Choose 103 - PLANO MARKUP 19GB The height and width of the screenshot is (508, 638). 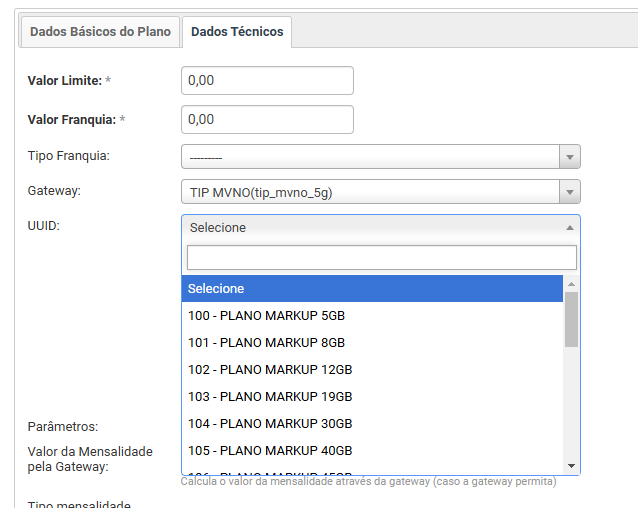click(x=372, y=396)
